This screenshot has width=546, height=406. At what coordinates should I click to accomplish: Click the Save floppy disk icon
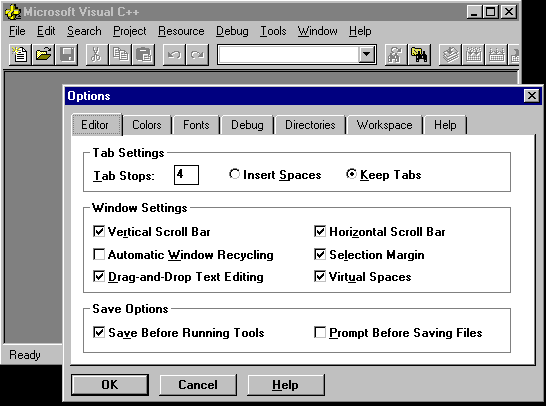[x=67, y=54]
